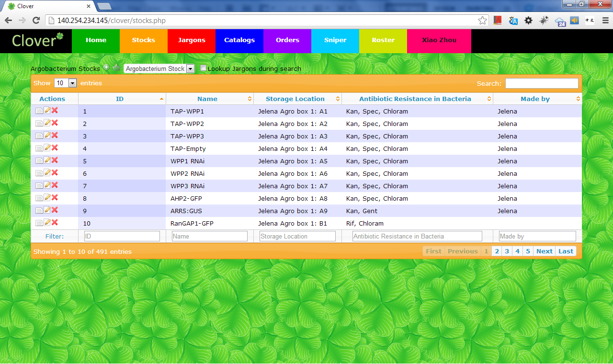Edit the ARR5:GUS record
This screenshot has height=364, width=613.
click(x=47, y=210)
